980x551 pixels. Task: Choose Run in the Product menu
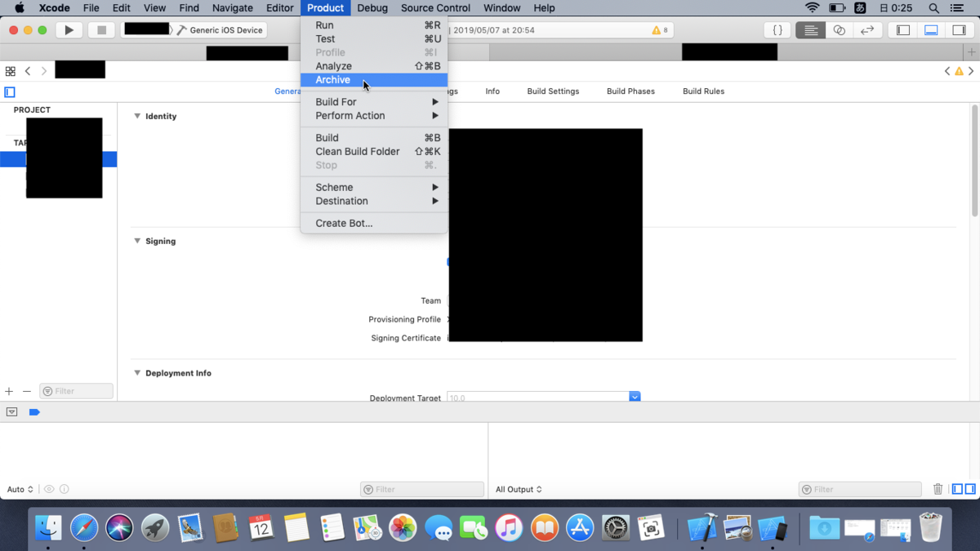tap(374, 25)
